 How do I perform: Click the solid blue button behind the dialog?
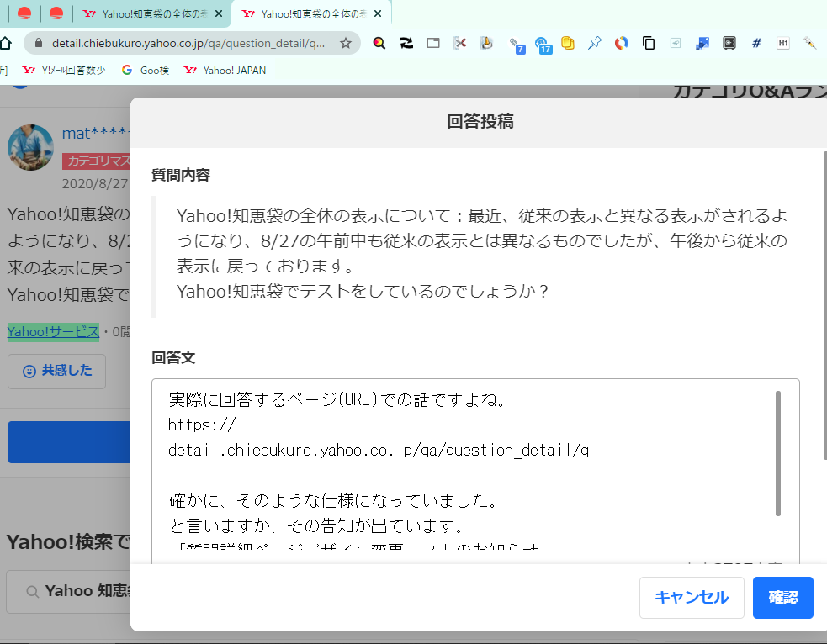[x=69, y=442]
